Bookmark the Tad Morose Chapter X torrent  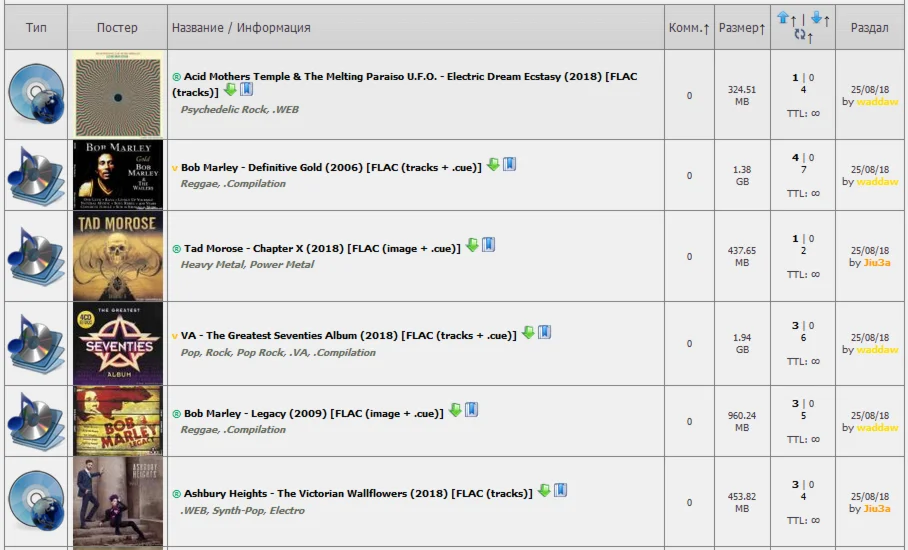pos(489,245)
